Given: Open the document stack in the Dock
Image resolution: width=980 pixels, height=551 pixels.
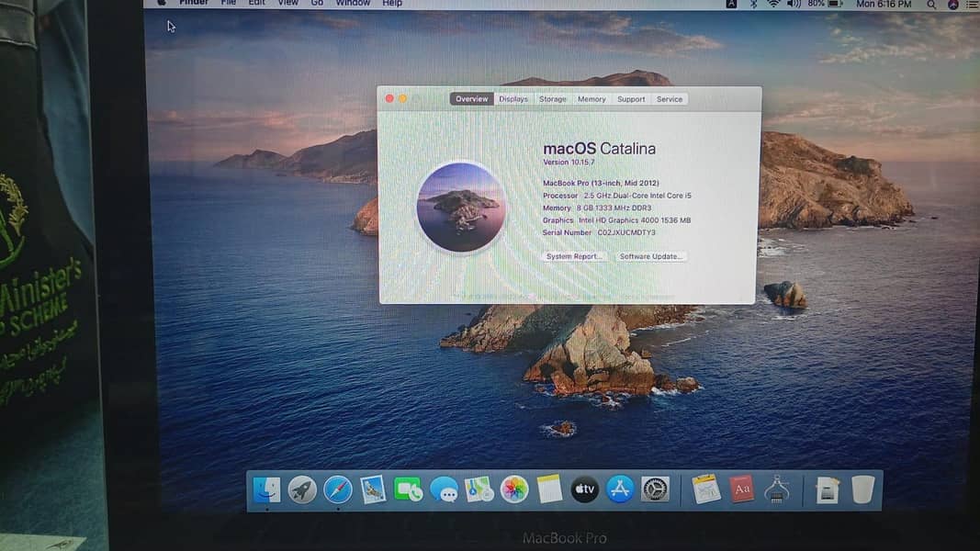Looking at the screenshot, I should point(827,489).
